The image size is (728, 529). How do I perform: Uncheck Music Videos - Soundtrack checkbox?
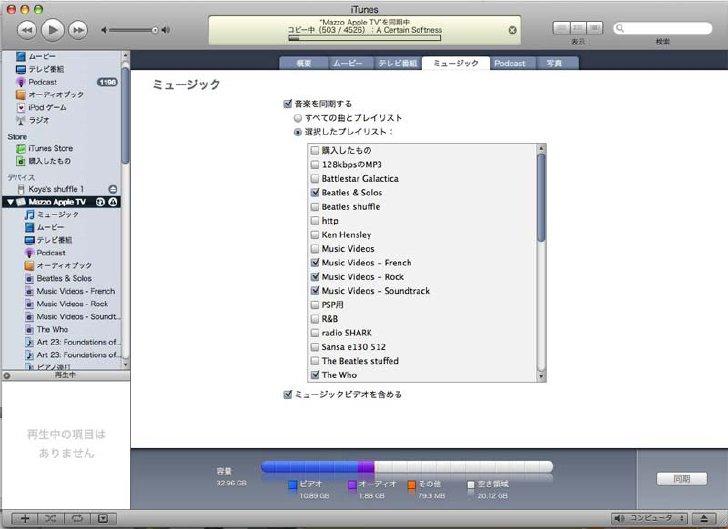[315, 291]
